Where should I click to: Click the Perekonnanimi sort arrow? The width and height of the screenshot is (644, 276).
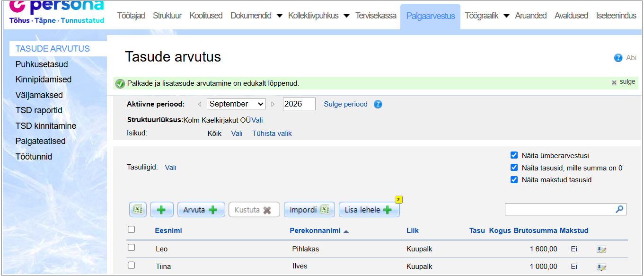(346, 231)
